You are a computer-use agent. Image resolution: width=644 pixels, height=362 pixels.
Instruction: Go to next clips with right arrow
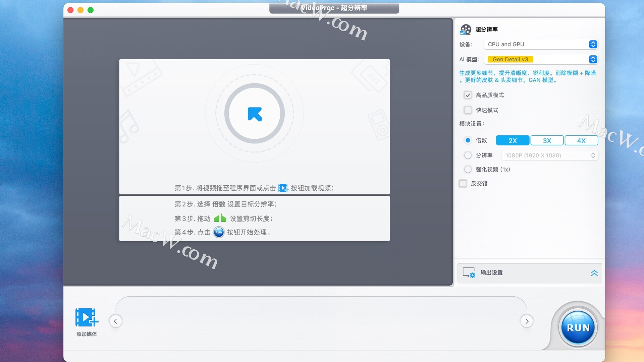(x=527, y=321)
